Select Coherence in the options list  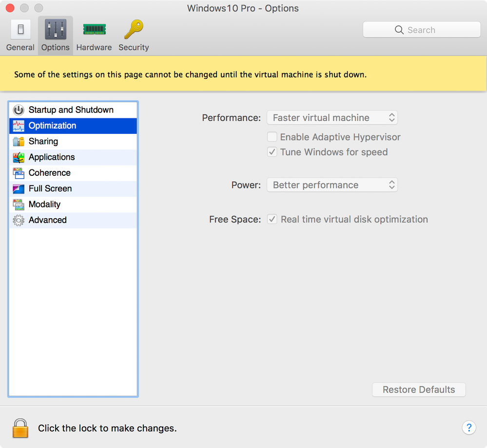(73, 173)
